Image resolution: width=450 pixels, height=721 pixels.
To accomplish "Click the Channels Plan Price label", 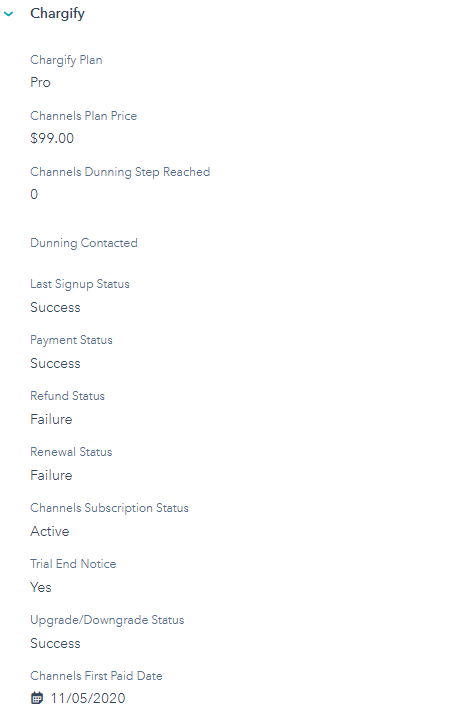I will 84,116.
